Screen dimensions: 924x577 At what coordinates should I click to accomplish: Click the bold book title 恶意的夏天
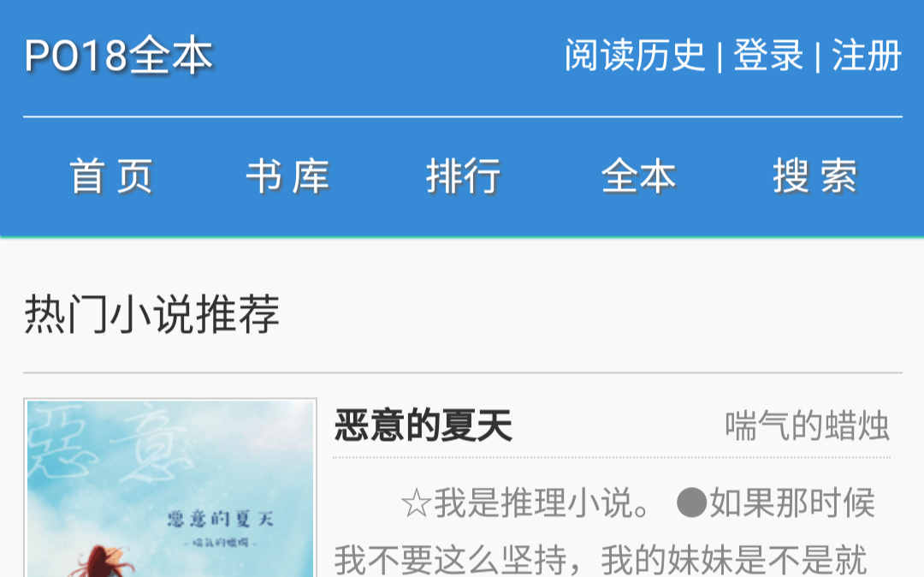(x=423, y=425)
